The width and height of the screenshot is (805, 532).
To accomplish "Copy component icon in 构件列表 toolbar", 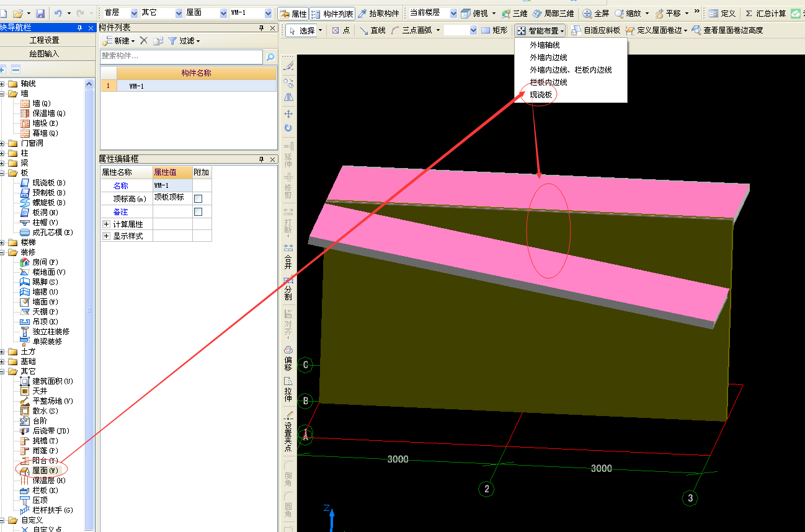I will click(158, 40).
